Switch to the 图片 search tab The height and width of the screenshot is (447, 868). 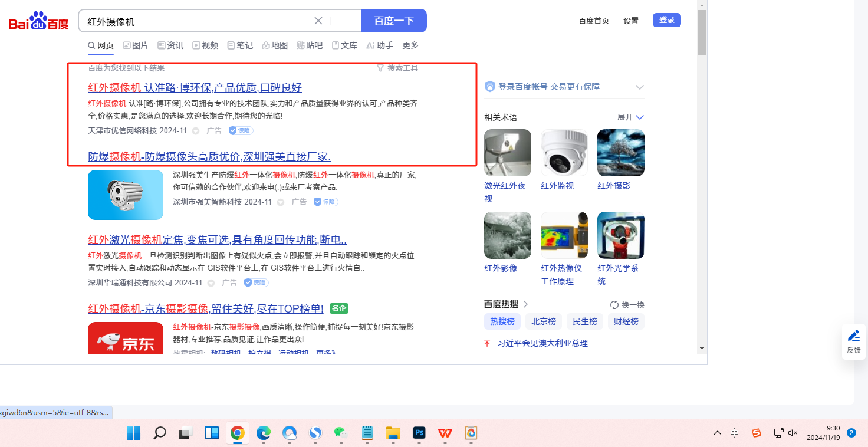point(136,45)
